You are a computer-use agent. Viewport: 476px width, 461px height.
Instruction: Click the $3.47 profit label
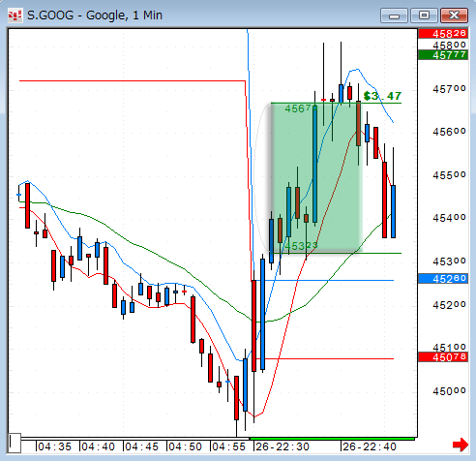[x=382, y=96]
